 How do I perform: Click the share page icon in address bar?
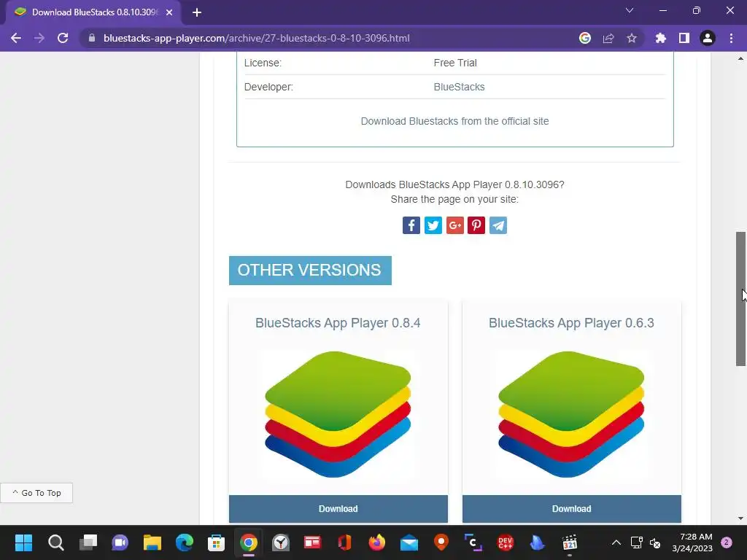pyautogui.click(x=608, y=38)
